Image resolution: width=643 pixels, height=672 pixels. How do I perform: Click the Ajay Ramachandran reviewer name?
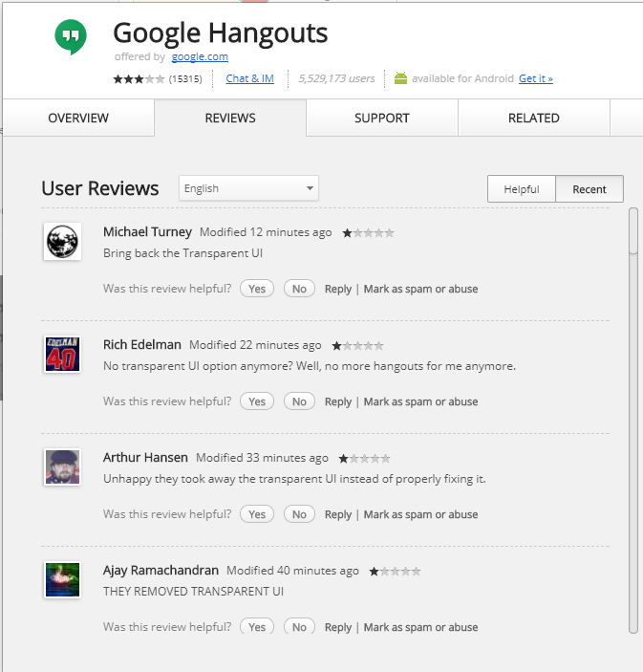pos(161,570)
